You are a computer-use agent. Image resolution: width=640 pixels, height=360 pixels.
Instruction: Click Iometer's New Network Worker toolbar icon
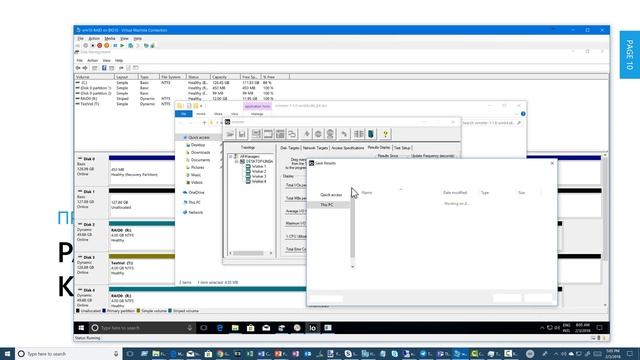(x=280, y=134)
